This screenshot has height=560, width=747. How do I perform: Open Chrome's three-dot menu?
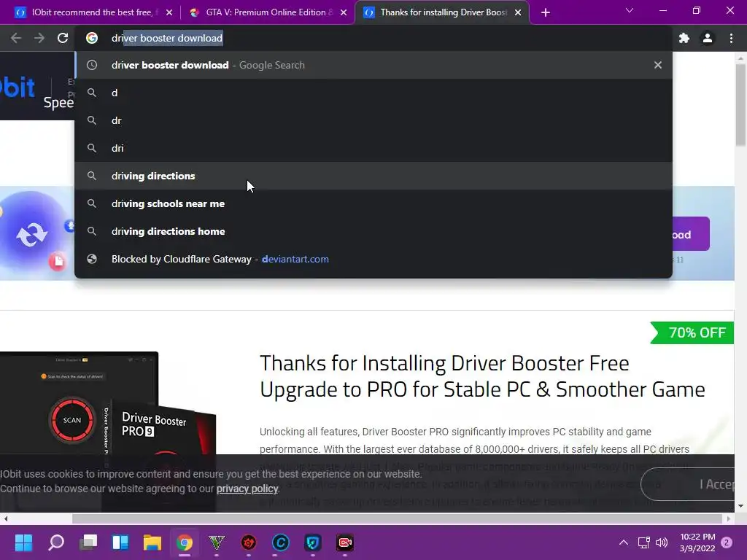click(x=731, y=38)
